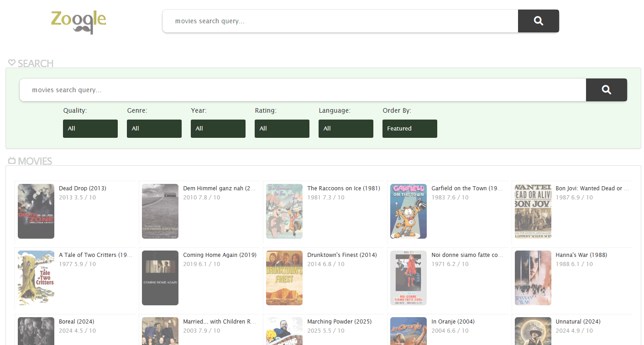
Task: Focus the search panel query input
Action: [x=303, y=90]
